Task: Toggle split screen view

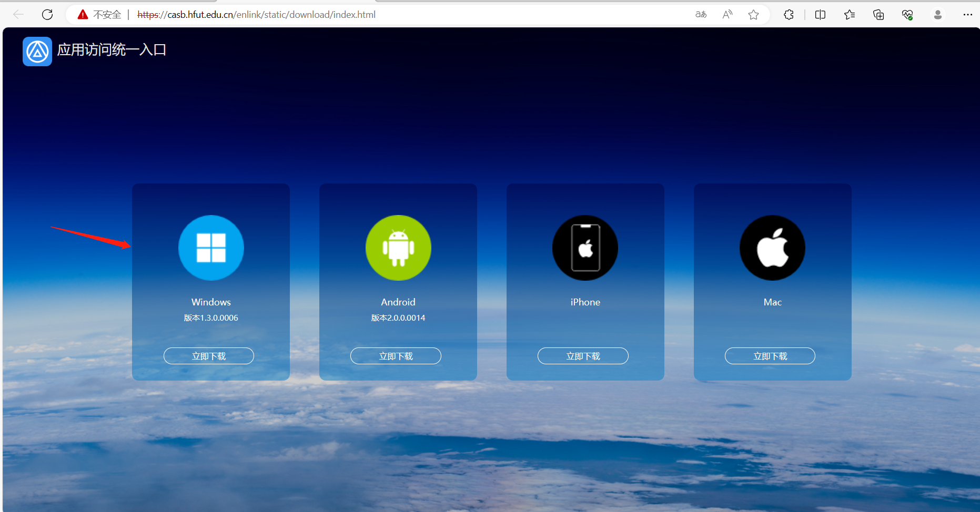Action: coord(820,15)
